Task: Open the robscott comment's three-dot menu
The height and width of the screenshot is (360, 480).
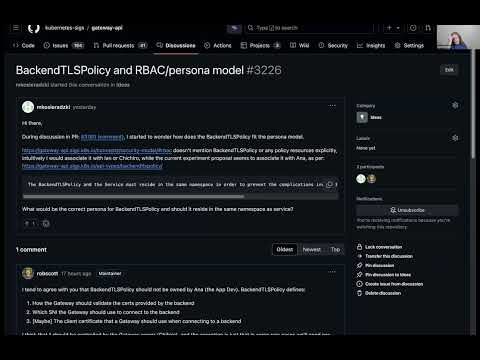Action: [332, 272]
